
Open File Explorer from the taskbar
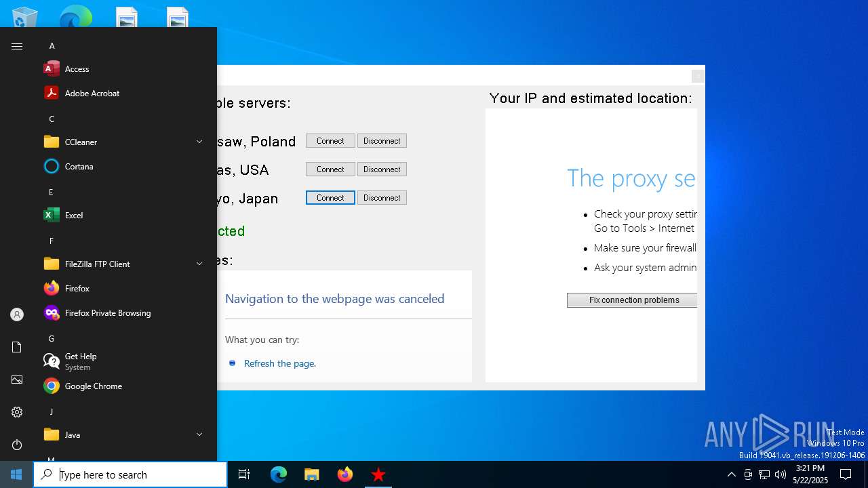point(312,474)
